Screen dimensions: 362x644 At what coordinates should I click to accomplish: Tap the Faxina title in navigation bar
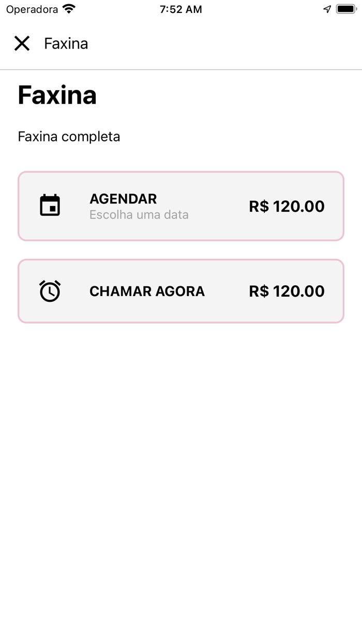pyautogui.click(x=66, y=43)
